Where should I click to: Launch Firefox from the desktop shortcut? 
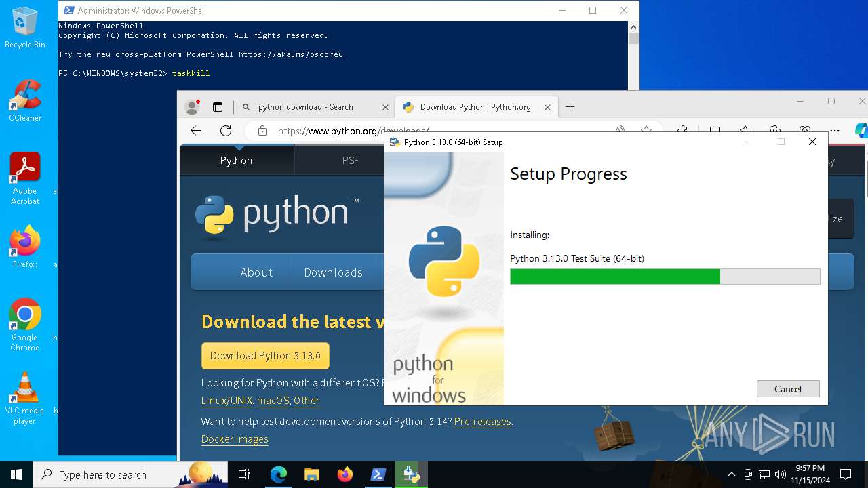point(25,247)
